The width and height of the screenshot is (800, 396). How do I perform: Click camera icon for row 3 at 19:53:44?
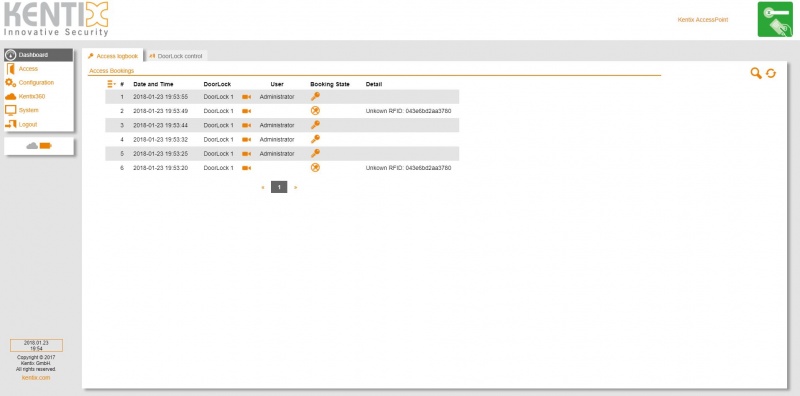click(246, 125)
